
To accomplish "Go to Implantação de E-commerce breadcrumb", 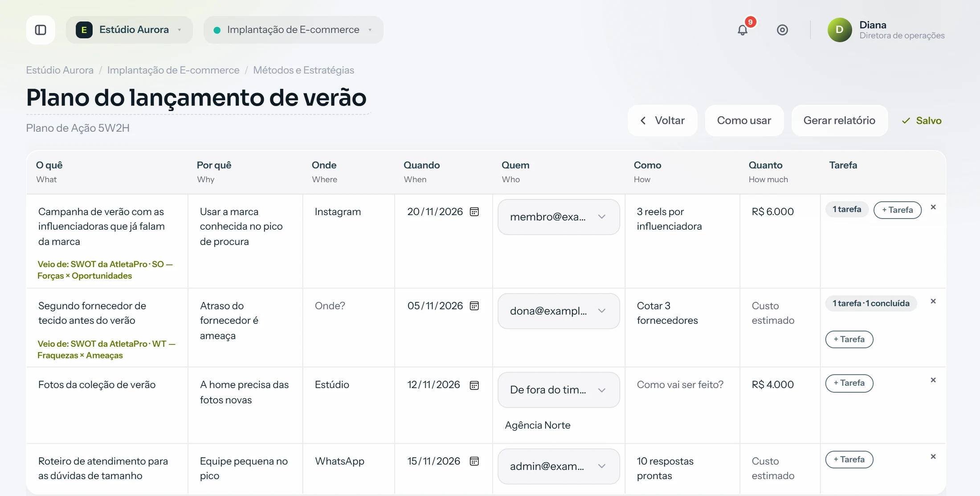I will pos(173,70).
